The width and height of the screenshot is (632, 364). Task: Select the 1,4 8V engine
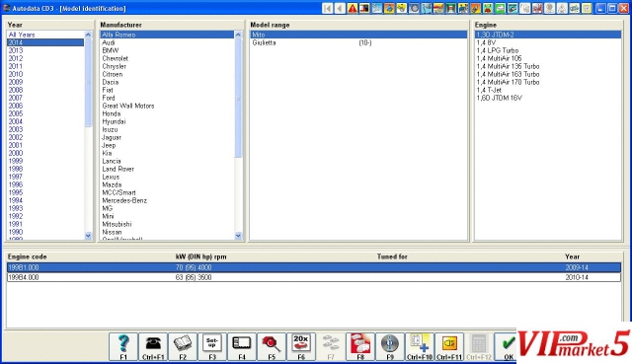coord(548,42)
